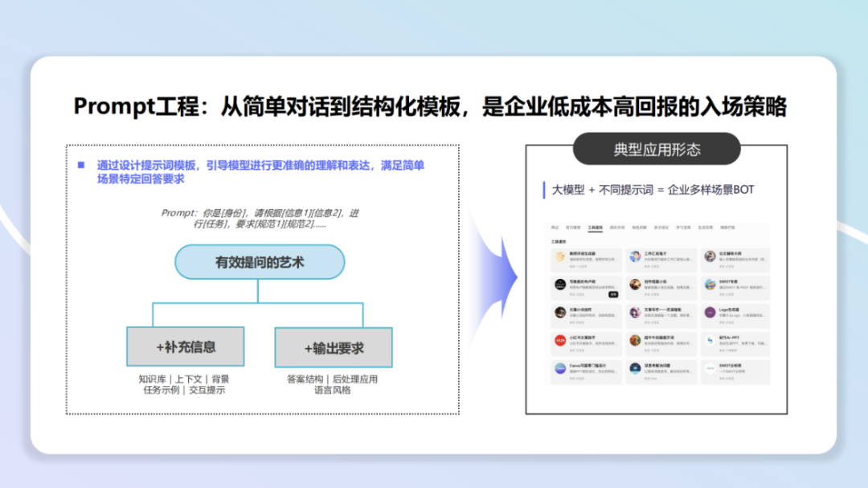Click the text 大模型 + 不同提示词 = 企业多样场景BOT
The image size is (868, 488).
tap(653, 190)
